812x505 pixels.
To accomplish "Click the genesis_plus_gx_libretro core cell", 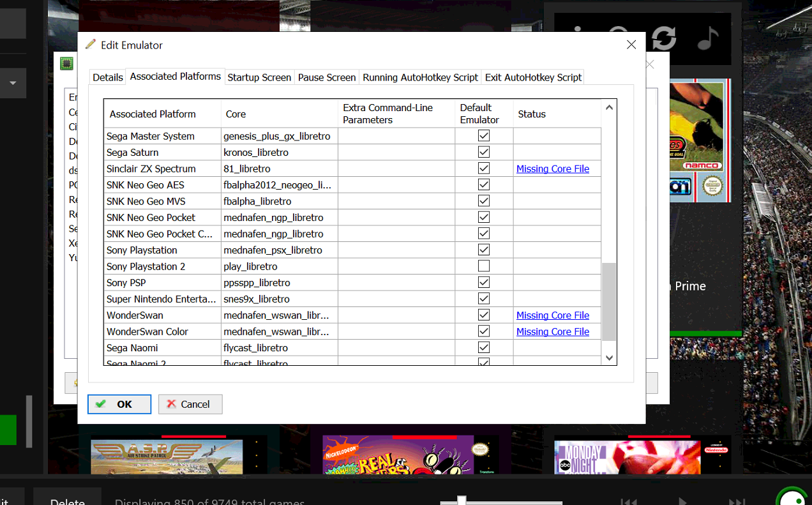I will (280, 136).
